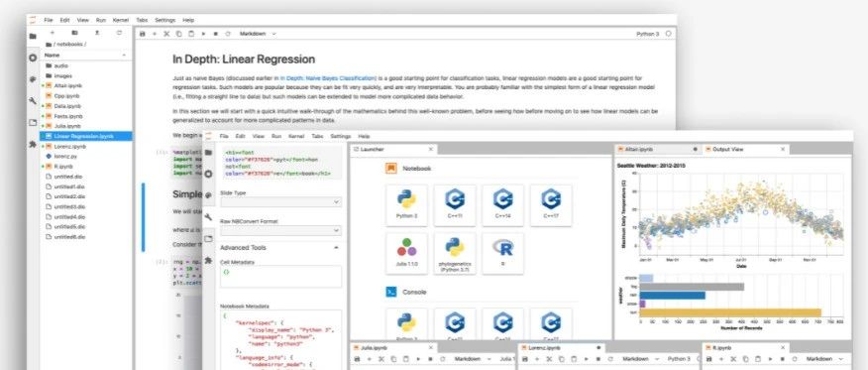868x370 pixels.
Task: Copy the selected cell in Linear Regression notebook toolbar
Action: coord(178,34)
